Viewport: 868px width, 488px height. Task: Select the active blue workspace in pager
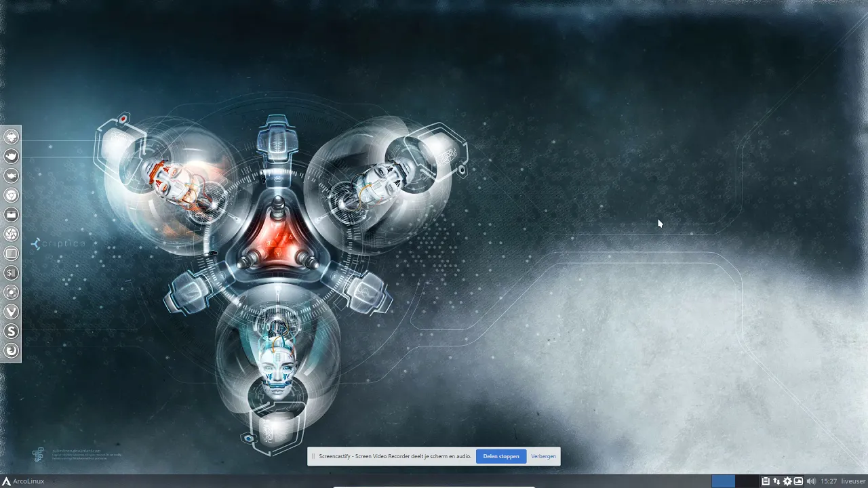[x=723, y=481]
